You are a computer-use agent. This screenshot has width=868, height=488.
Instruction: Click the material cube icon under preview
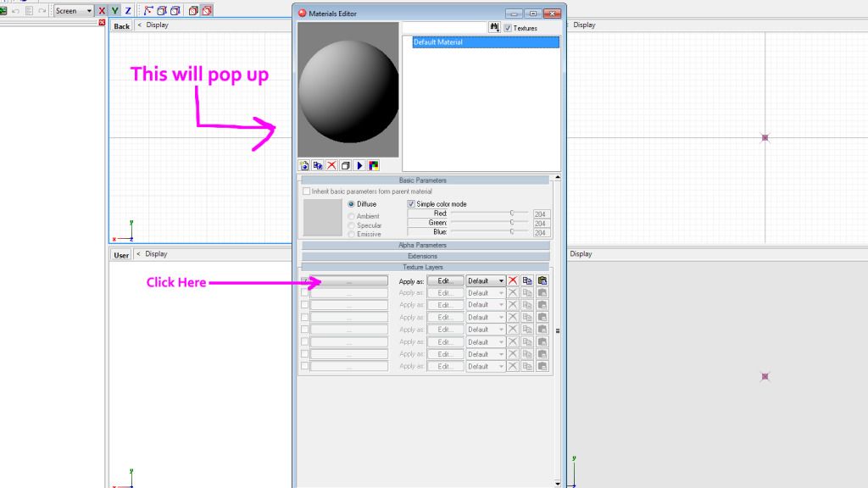tap(346, 165)
